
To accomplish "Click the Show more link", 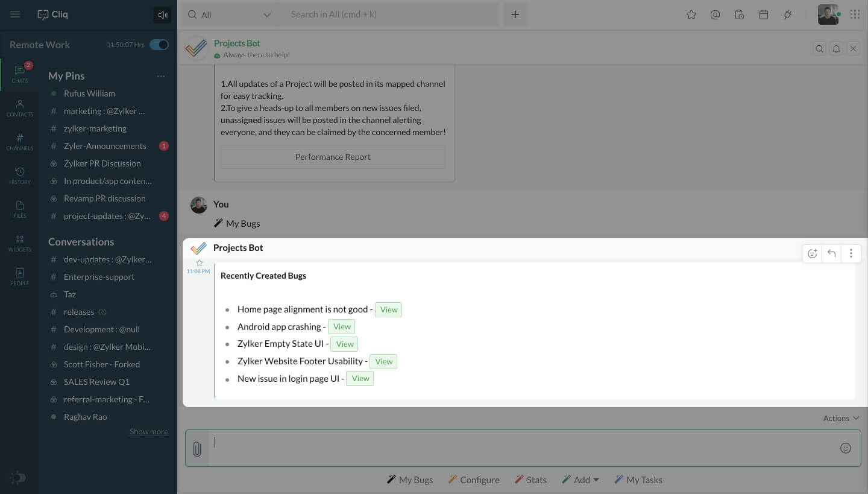I will [x=149, y=432].
